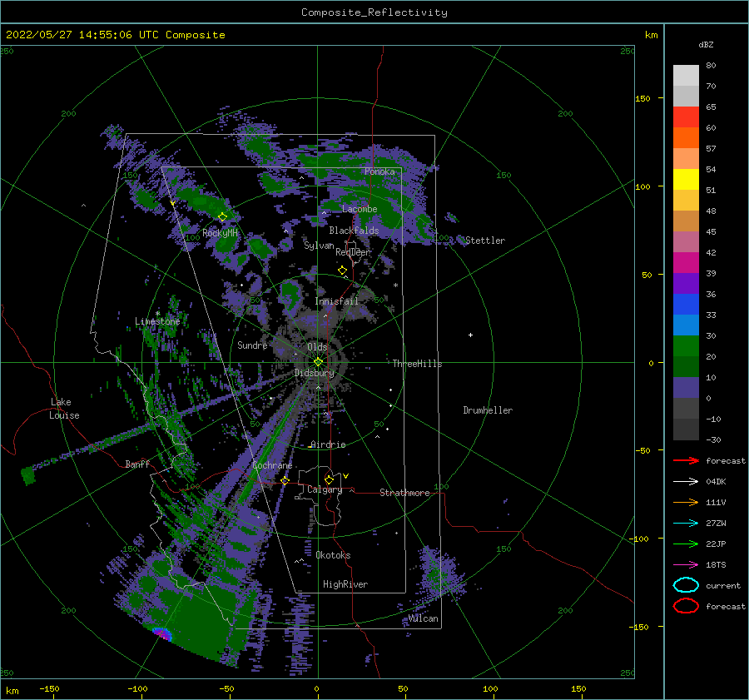
Task: Click the green 22JP arrow icon
Action: click(x=686, y=544)
